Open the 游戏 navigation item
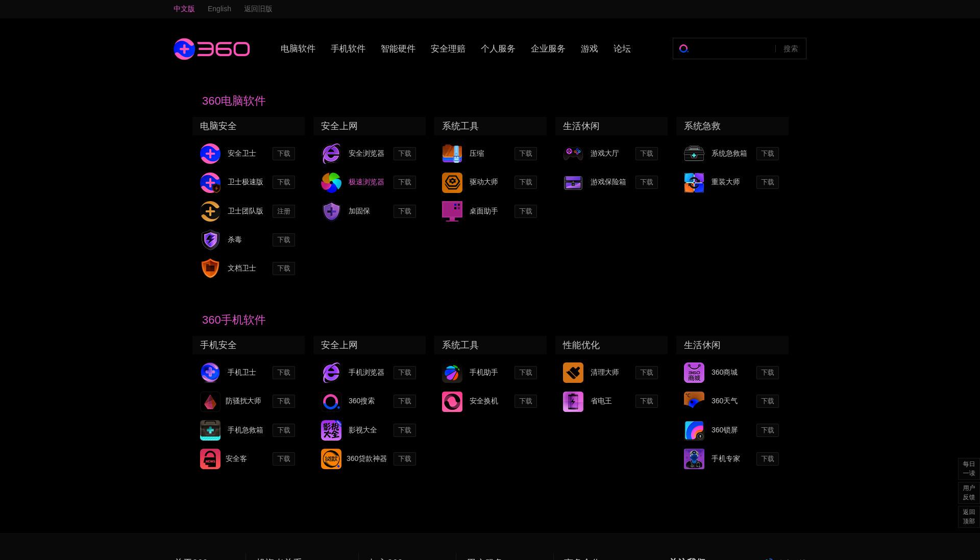The image size is (980, 560). click(590, 49)
